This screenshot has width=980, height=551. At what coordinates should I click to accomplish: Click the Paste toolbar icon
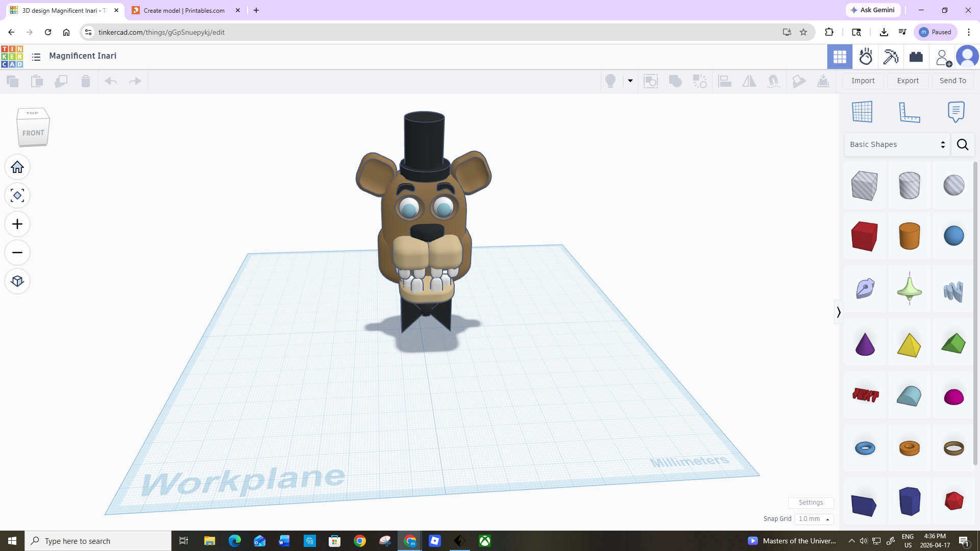pyautogui.click(x=37, y=81)
